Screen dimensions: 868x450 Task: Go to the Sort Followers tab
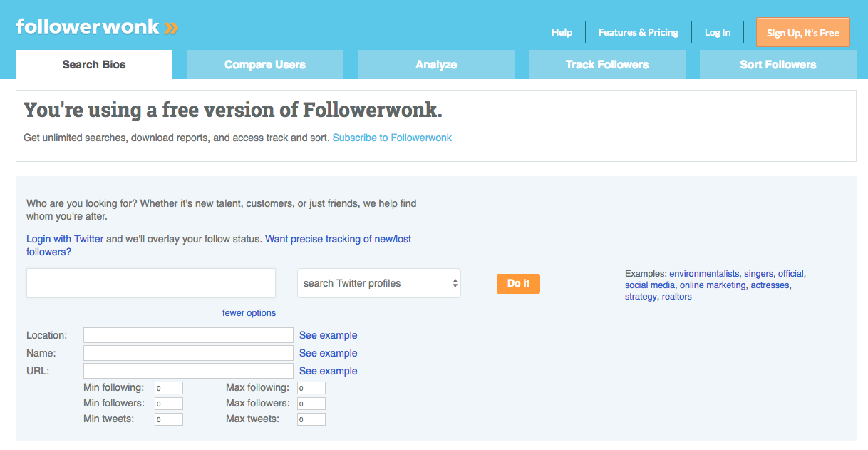778,64
